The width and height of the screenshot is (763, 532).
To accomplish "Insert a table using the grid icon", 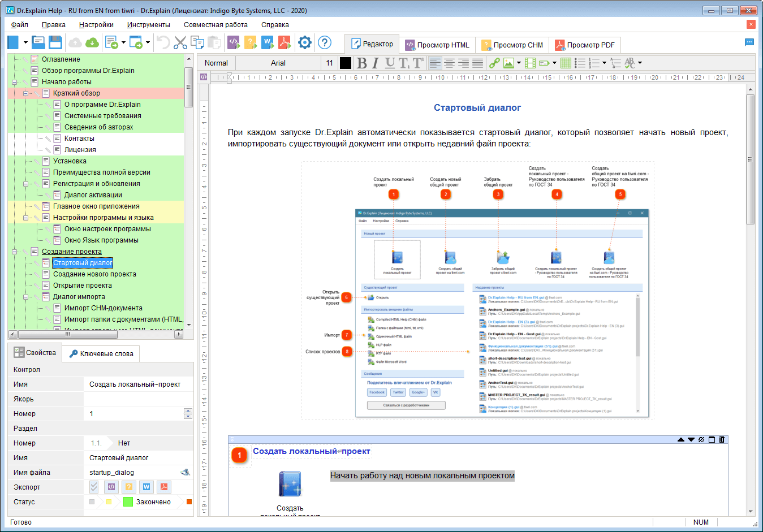I will (566, 63).
